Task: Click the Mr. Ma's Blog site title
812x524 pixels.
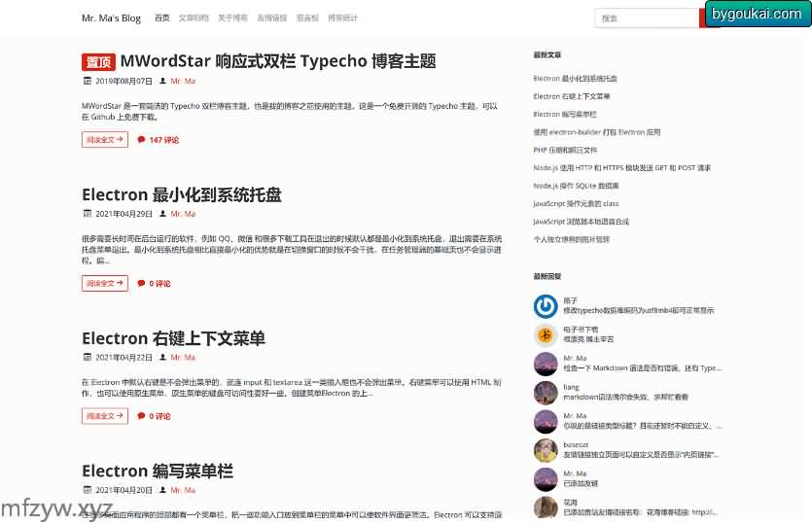Action: click(x=111, y=17)
